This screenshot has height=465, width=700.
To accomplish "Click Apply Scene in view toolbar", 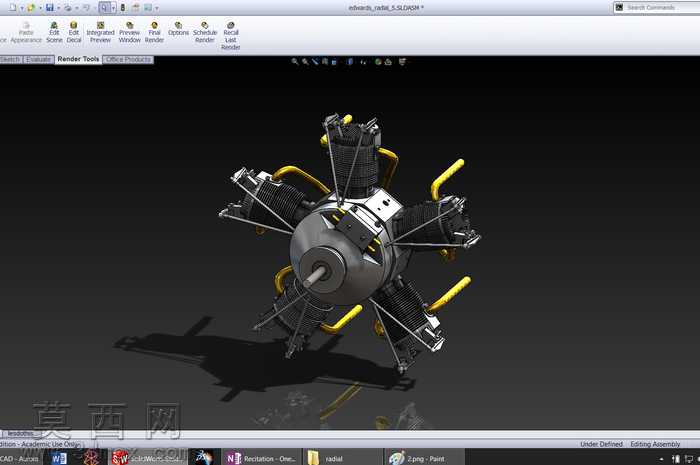I will pos(388,62).
